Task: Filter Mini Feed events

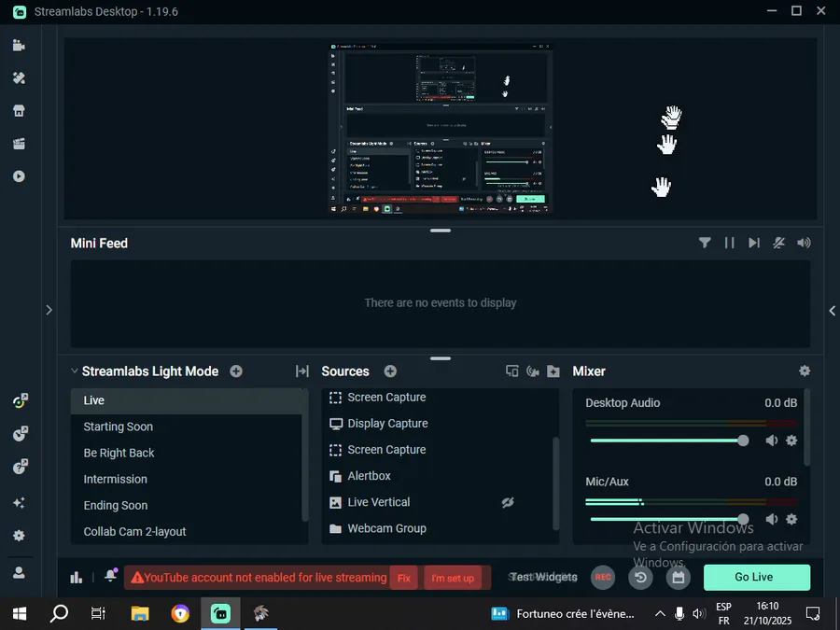Action: (705, 243)
